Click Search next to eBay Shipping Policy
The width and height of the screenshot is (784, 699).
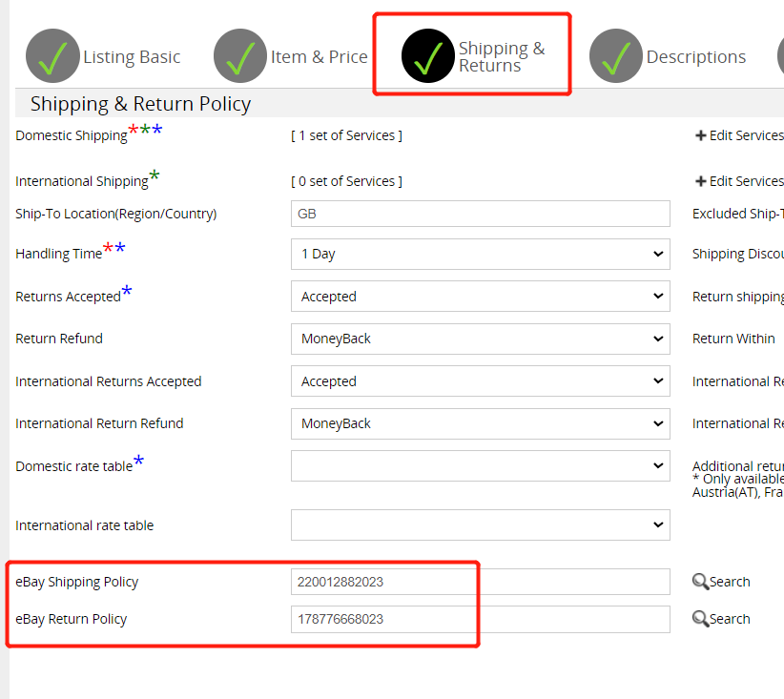(730, 582)
